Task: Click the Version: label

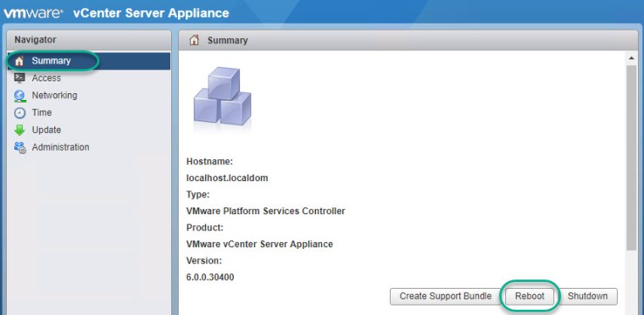Action: tap(204, 260)
